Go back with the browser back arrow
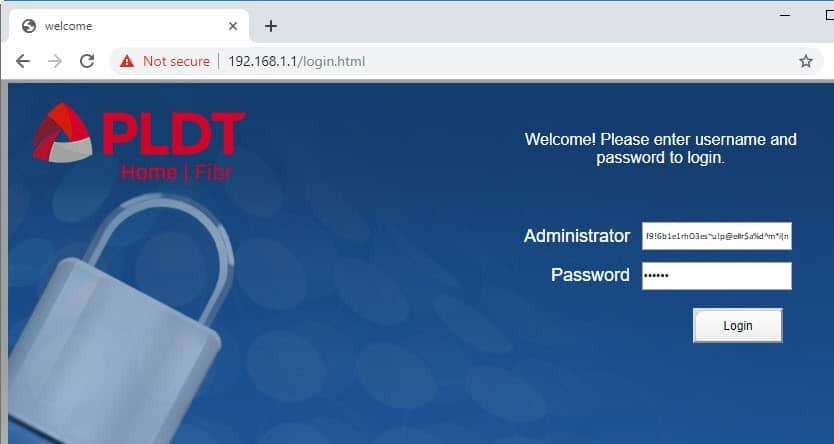The width and height of the screenshot is (834, 444). click(x=23, y=61)
